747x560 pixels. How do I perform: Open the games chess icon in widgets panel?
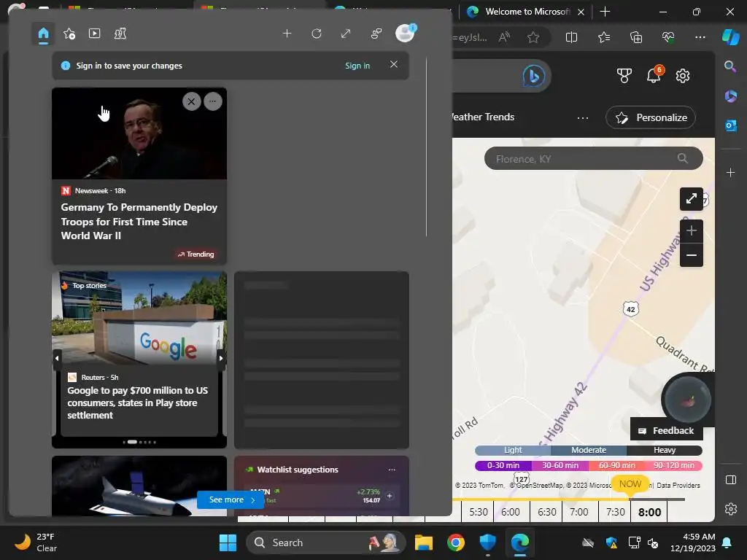coord(120,34)
